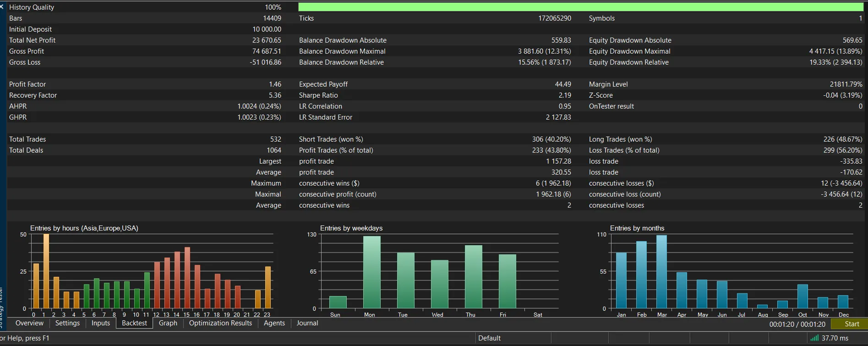Click the hour 1 bar in hours chart
The height and width of the screenshot is (346, 868).
pyautogui.click(x=46, y=271)
